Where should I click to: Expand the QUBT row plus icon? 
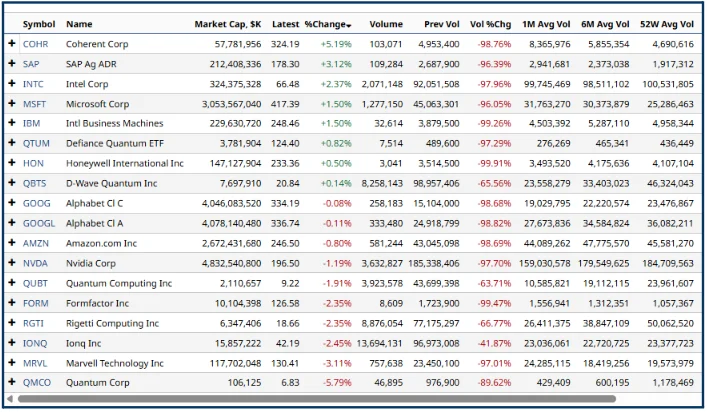(x=12, y=283)
